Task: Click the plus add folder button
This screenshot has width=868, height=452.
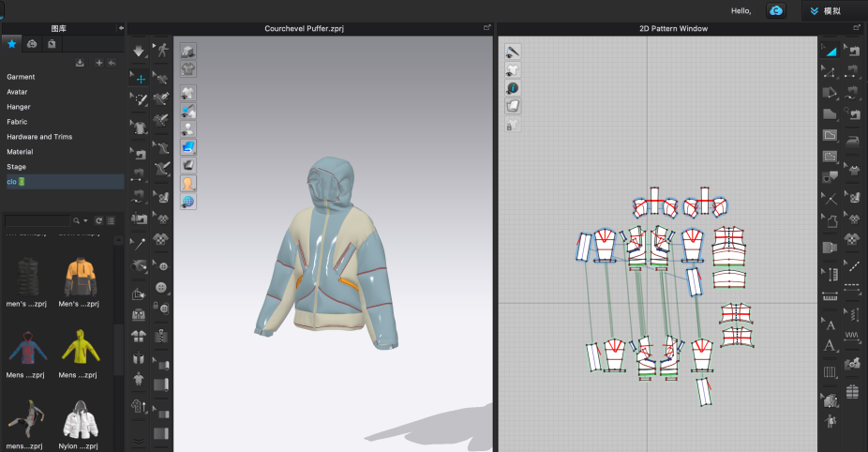Action: (x=99, y=63)
